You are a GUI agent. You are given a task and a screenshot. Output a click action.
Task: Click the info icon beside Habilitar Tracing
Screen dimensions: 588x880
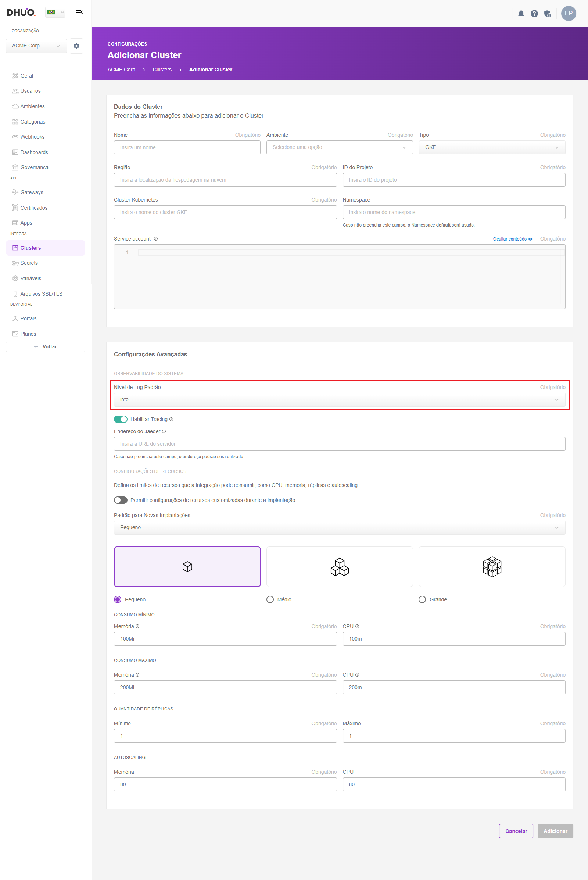coord(171,419)
